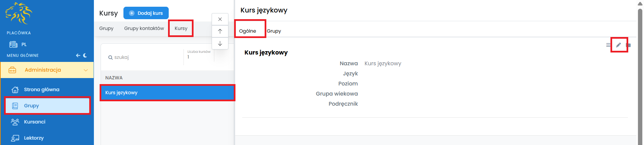Click the szukaj search field
The height and width of the screenshot is (145, 644).
pos(144,57)
